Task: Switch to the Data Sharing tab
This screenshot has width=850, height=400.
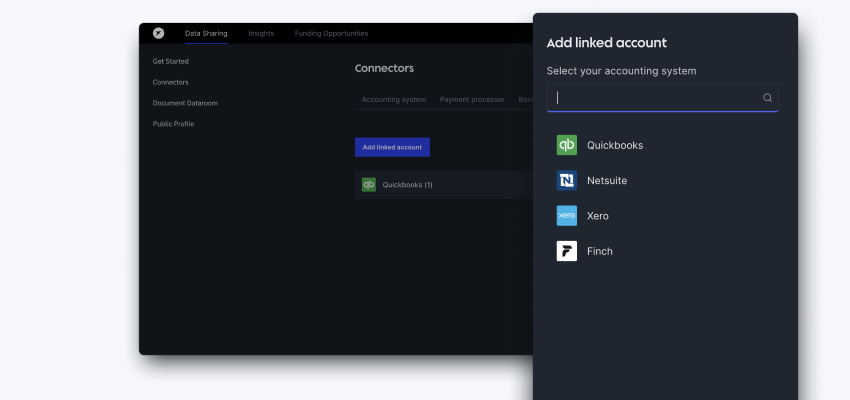Action: (206, 33)
